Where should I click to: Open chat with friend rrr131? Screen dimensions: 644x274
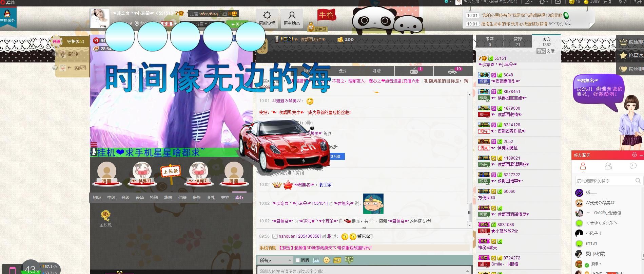coord(591,243)
